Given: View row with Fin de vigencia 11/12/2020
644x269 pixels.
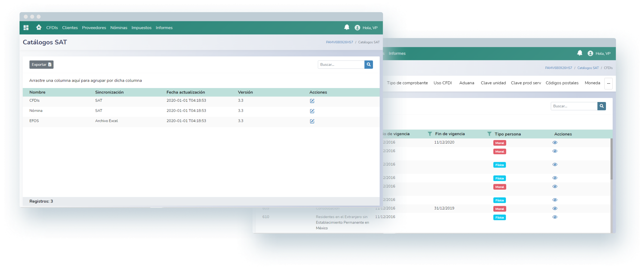Looking at the screenshot, I should (555, 142).
